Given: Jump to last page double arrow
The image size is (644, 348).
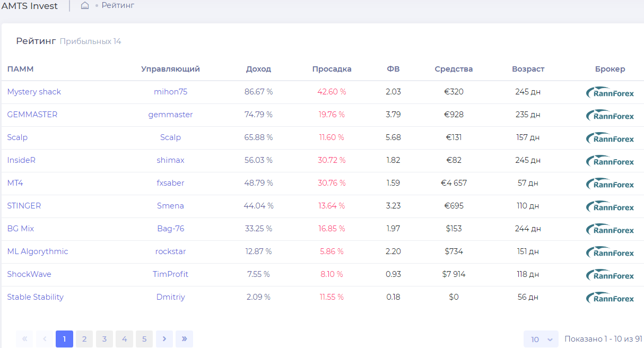Looking at the screenshot, I should point(184,339).
